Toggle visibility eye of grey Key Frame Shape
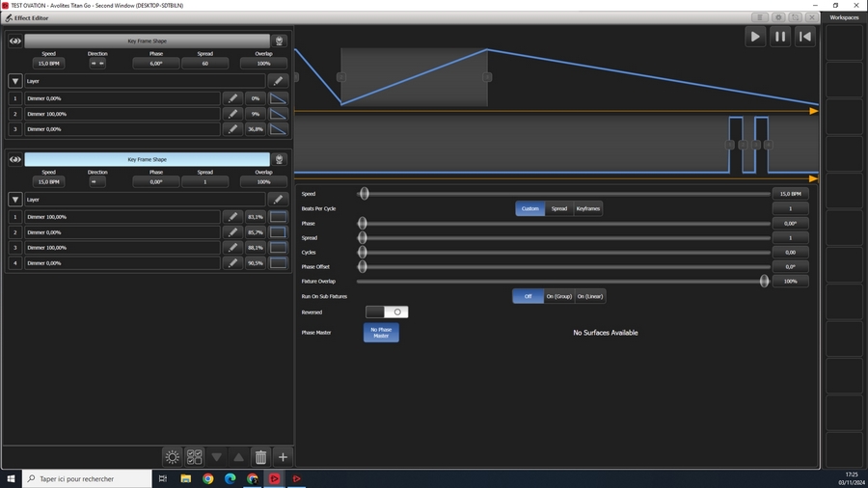Viewport: 868px width, 488px height. (14, 41)
